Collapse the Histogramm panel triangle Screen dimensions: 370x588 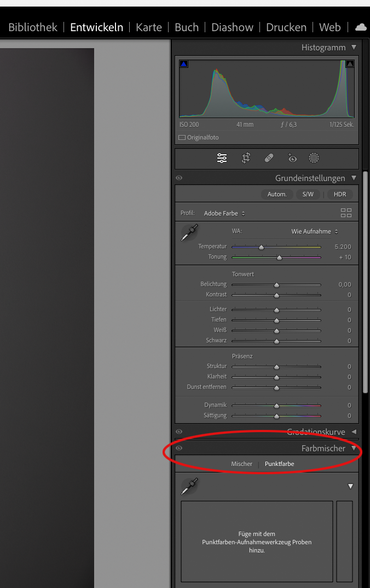coord(354,47)
